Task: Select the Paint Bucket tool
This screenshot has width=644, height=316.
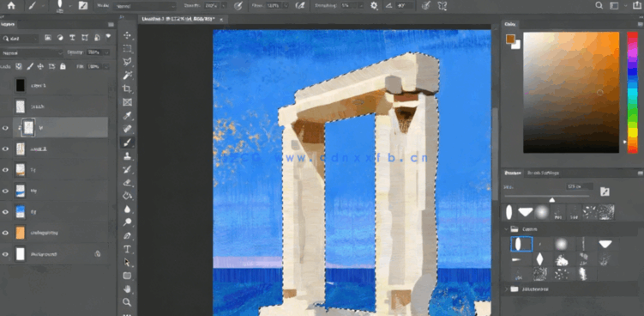Action: (x=127, y=196)
